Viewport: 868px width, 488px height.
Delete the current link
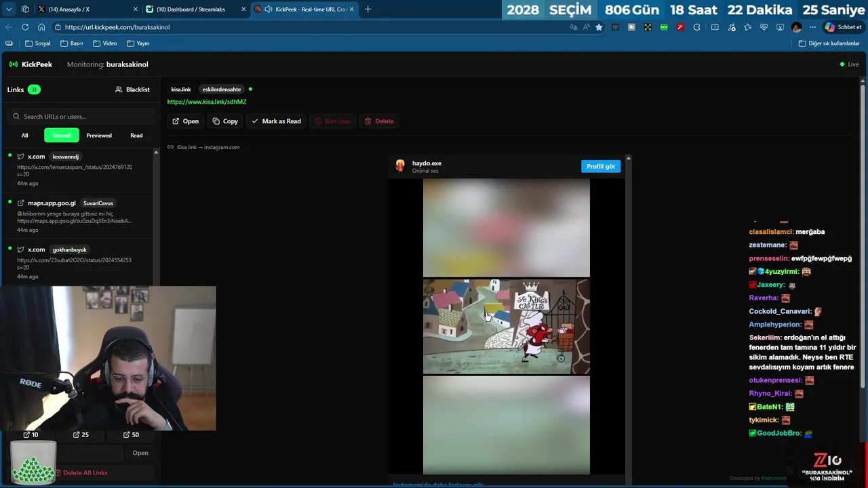pyautogui.click(x=379, y=121)
